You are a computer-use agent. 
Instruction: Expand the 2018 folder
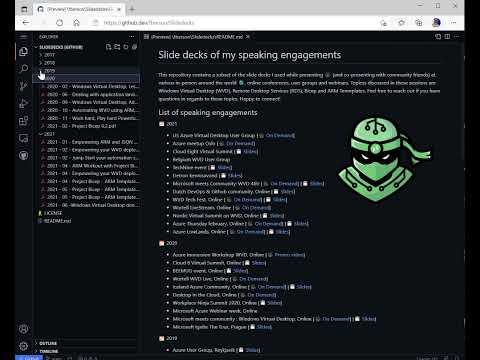tap(87, 63)
